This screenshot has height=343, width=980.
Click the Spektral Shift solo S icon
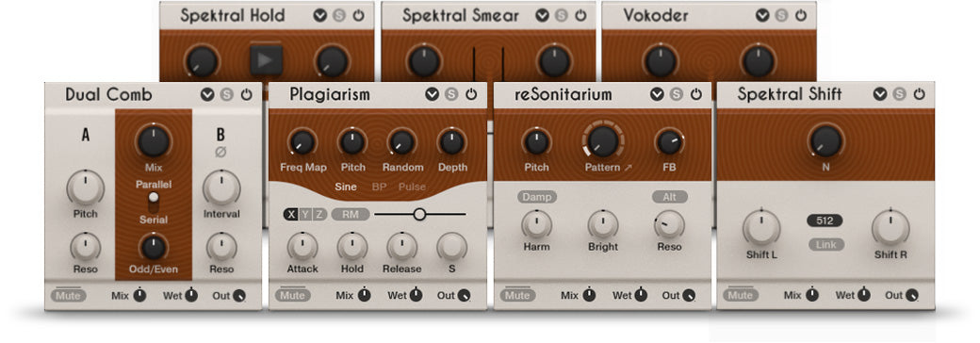(899, 94)
